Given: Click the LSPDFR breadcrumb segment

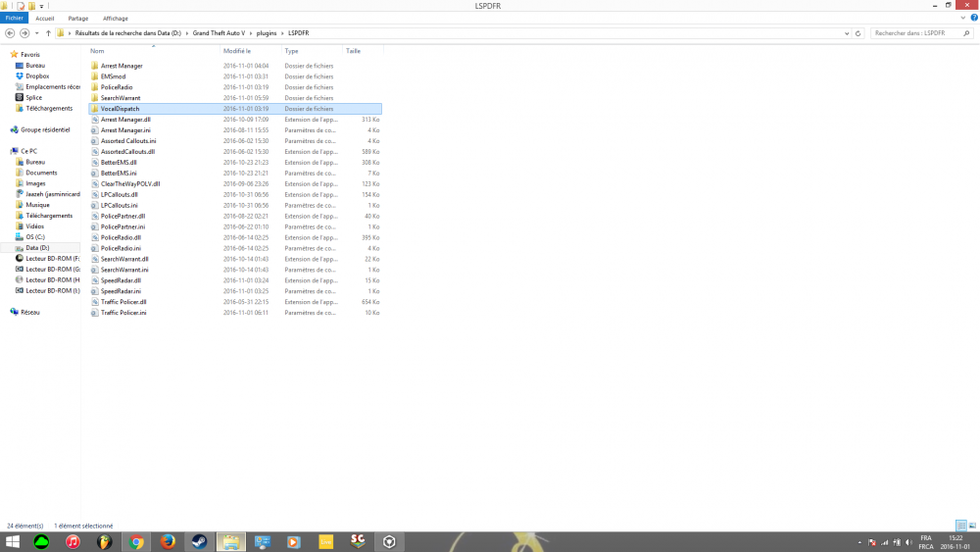Looking at the screenshot, I should coord(298,33).
